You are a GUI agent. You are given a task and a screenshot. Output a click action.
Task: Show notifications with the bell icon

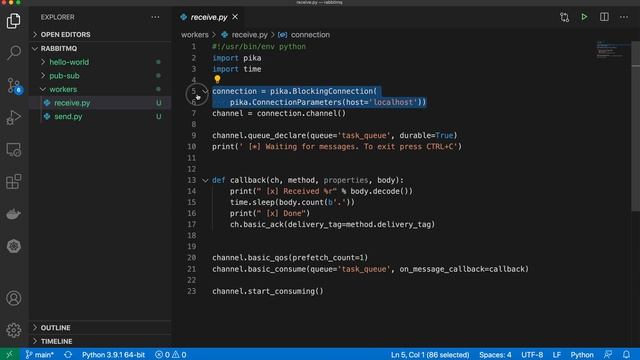pos(626,355)
